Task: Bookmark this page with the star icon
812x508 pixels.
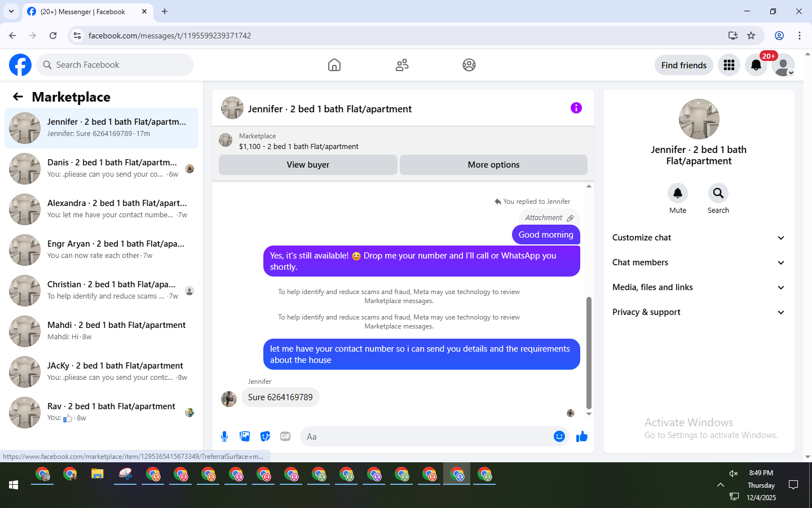Action: coord(751,36)
